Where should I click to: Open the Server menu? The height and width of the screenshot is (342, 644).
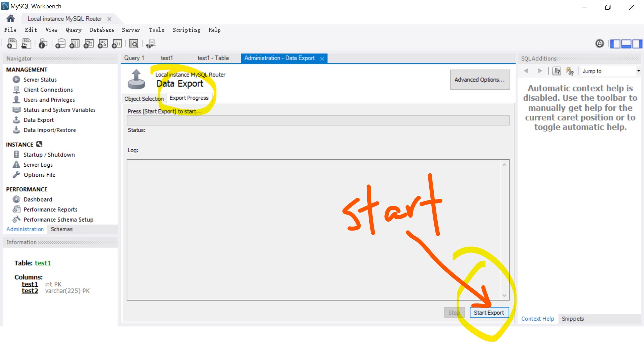[131, 30]
